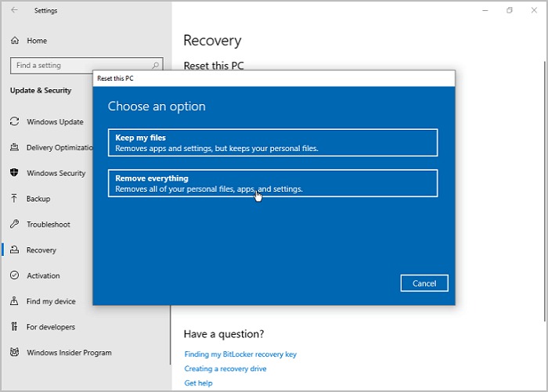Click the Windows Update sync icon
Viewport: 548px width, 392px height.
(15, 122)
